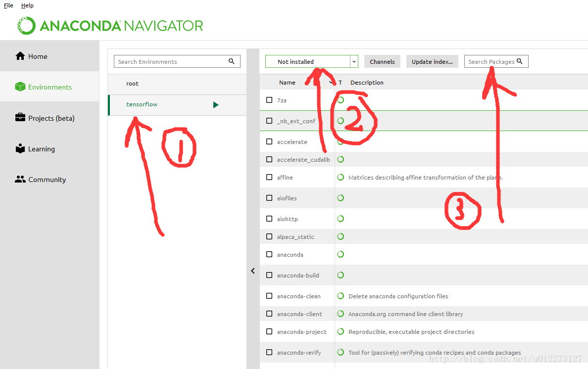The image size is (588, 369).
Task: Check the affine package checkbox
Action: 269,177
